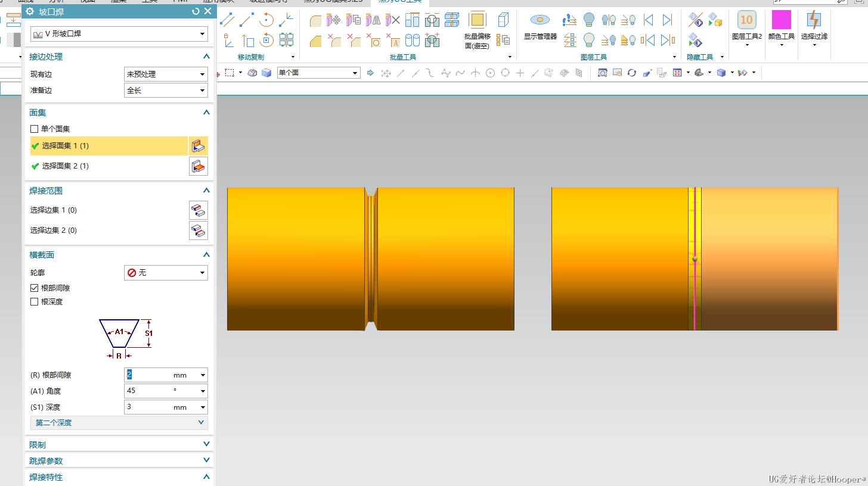Screen dimensions: 868x486
Task: Close the 坡口焊 dialog
Action: pyautogui.click(x=207, y=11)
